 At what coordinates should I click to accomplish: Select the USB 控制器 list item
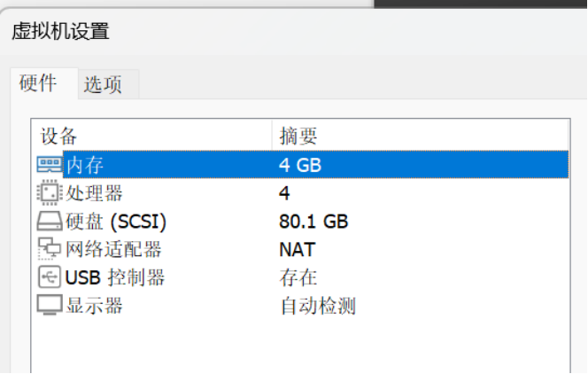click(114, 278)
